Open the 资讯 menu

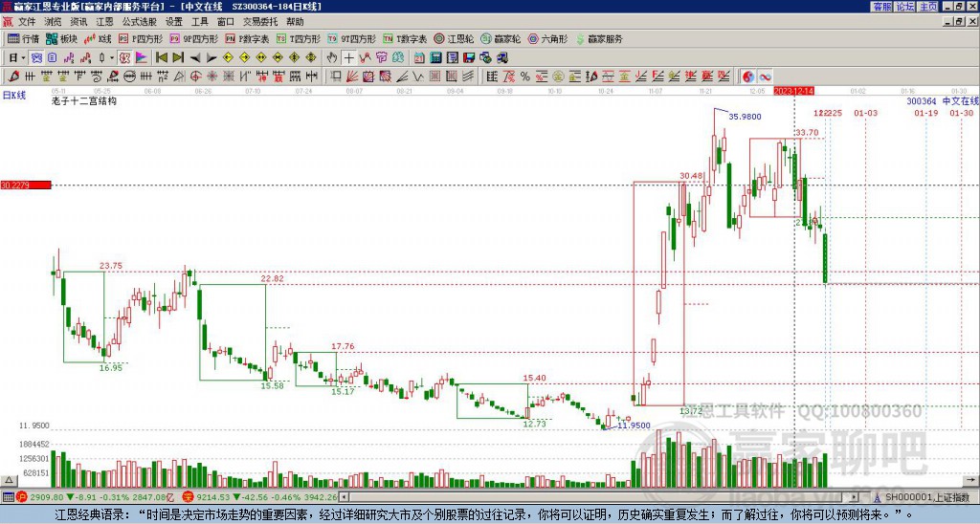coord(78,22)
